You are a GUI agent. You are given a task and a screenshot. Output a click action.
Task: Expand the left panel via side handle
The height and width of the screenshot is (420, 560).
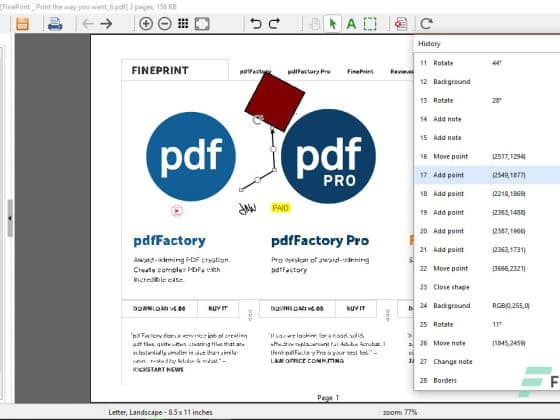click(x=10, y=218)
